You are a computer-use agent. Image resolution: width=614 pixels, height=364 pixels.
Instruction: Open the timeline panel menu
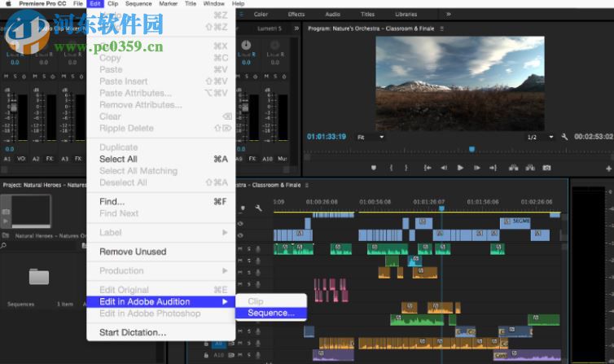tap(307, 185)
